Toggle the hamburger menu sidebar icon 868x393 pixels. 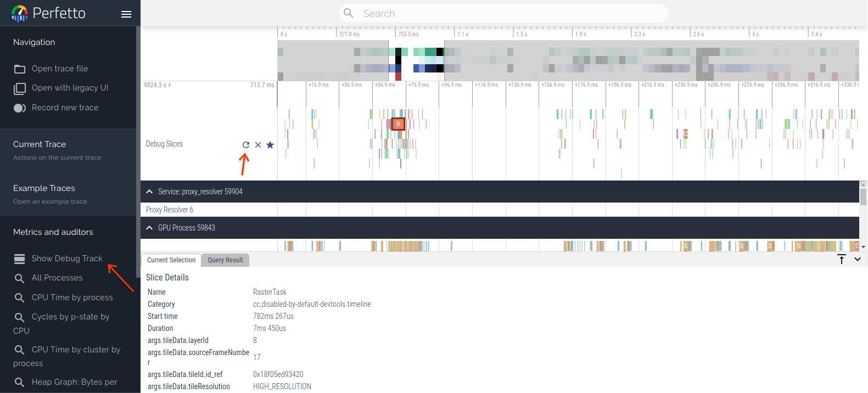(126, 14)
